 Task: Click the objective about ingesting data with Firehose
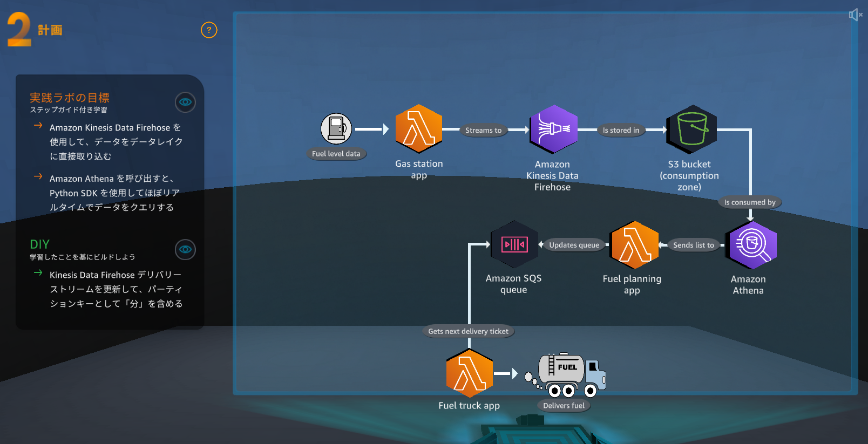point(116,142)
